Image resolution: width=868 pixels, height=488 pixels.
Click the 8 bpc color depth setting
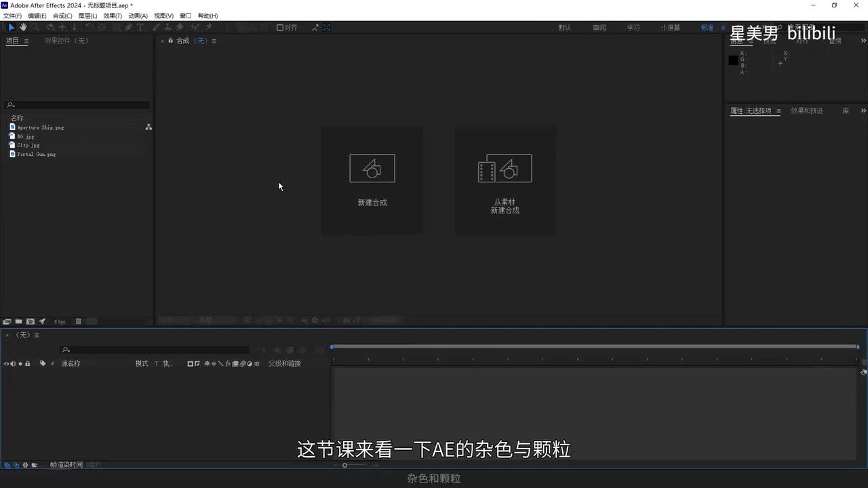pos(60,321)
